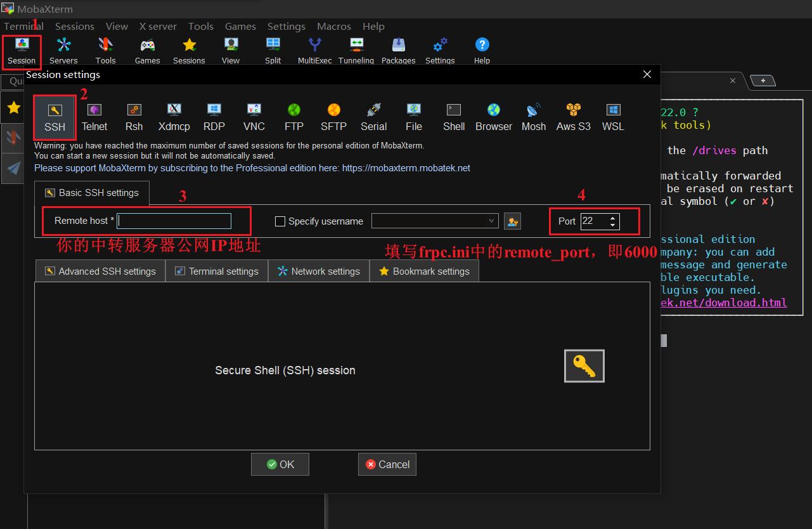Viewport: 812px width, 529px height.
Task: Select the Xdmcp session type
Action: 174,117
